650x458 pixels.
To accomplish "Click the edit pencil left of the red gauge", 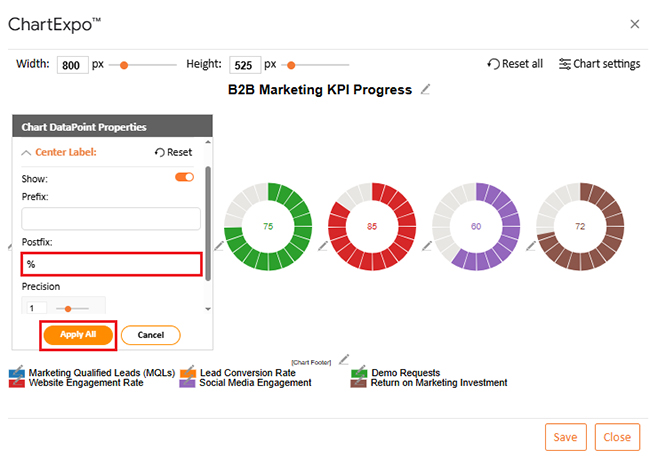I will tap(323, 245).
